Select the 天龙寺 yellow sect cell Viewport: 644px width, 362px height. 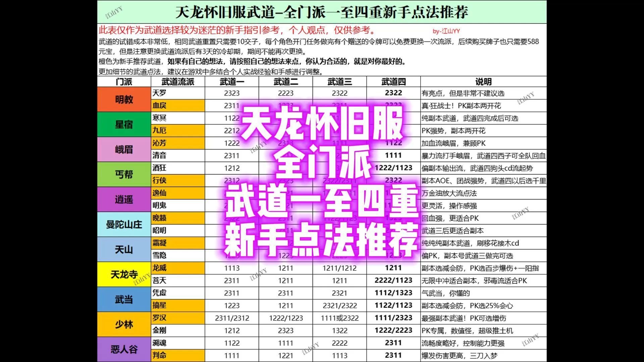pos(124,274)
